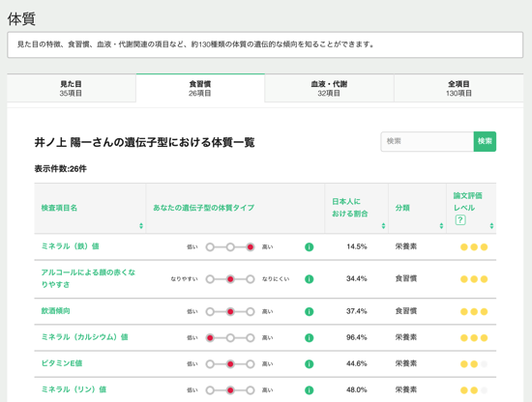Open info icon for ミネラル(リン)値 row

tap(309, 389)
